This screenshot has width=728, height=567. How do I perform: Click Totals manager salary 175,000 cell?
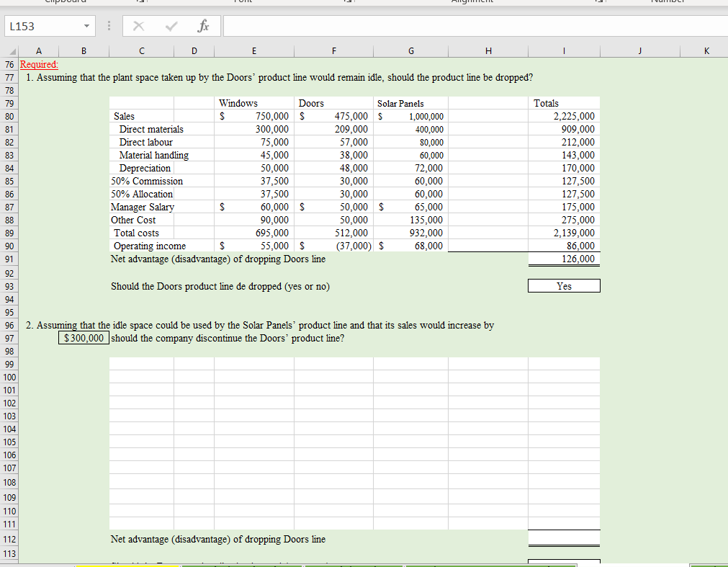tap(564, 207)
